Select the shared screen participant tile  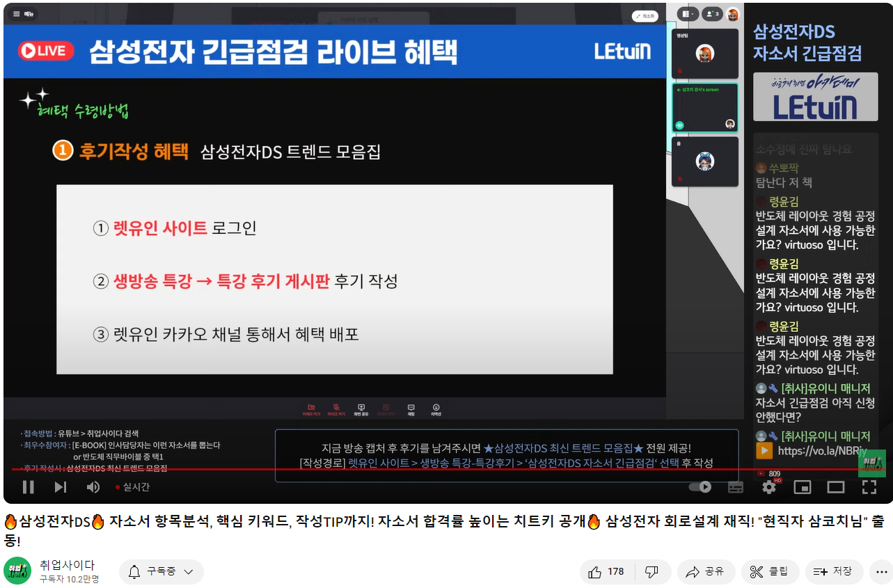(x=704, y=108)
